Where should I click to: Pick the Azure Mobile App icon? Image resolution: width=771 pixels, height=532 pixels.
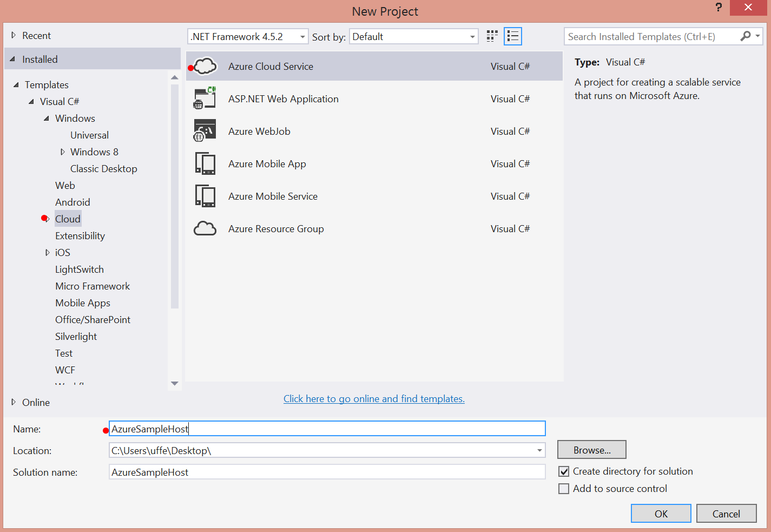[x=205, y=164]
